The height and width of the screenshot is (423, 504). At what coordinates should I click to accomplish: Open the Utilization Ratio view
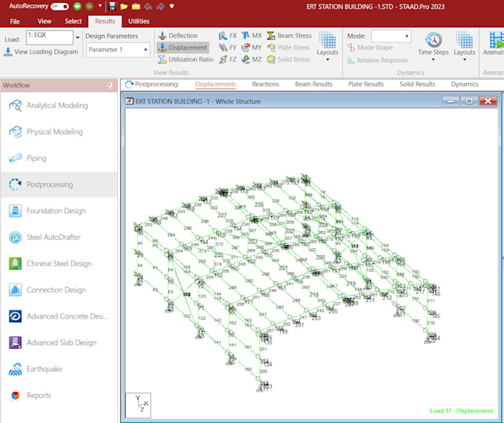pyautogui.click(x=185, y=59)
